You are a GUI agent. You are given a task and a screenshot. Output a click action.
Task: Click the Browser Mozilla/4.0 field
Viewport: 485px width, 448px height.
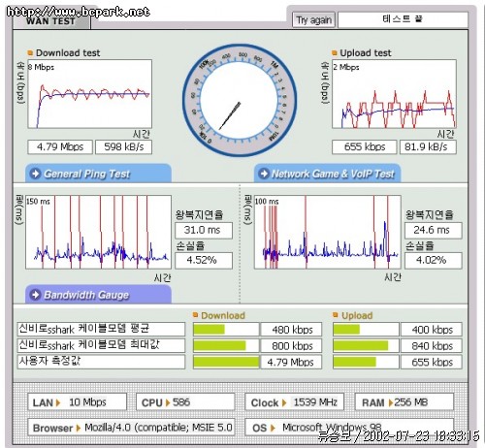[x=131, y=428]
